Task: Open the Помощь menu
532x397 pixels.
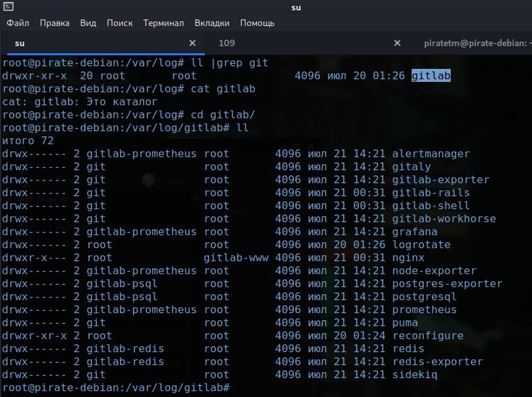Action: coord(257,23)
